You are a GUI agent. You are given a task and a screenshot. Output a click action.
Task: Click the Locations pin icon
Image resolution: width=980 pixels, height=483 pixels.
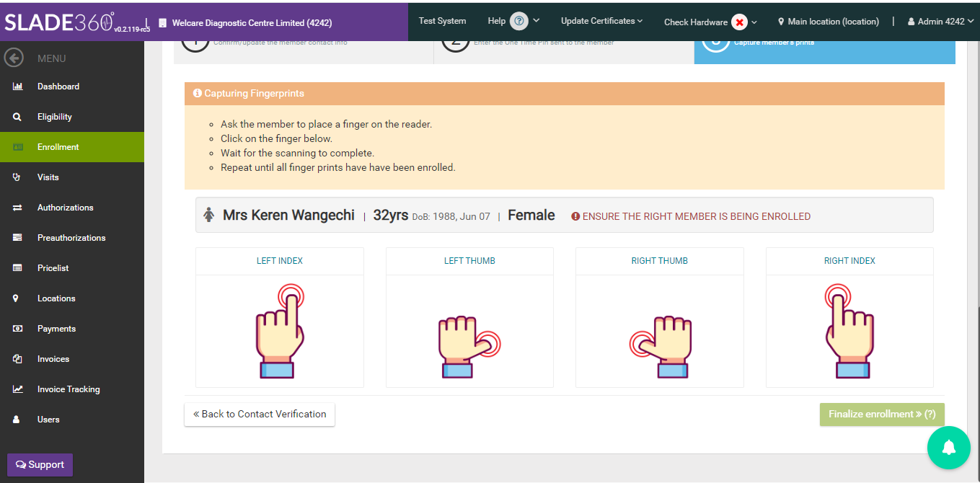[x=17, y=298]
